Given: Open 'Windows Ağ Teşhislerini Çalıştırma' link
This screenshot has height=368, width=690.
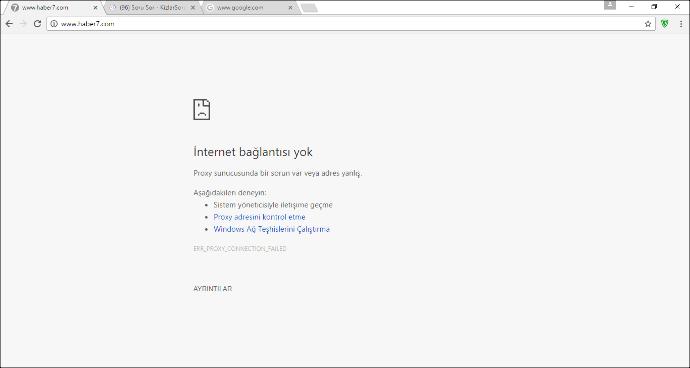Looking at the screenshot, I should 272,229.
